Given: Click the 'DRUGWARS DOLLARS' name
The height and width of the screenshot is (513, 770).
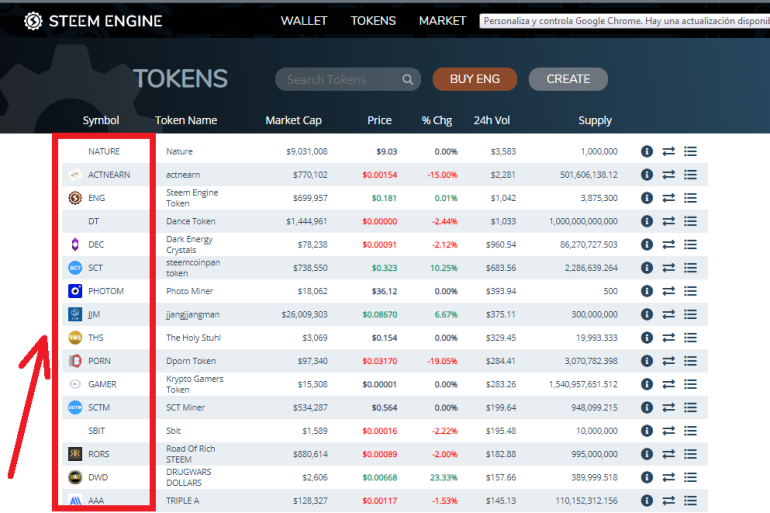Looking at the screenshot, I should point(189,477).
